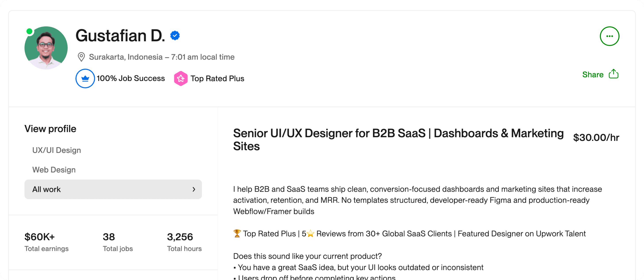
Task: Click the Top Rated Plus label
Action: (x=217, y=78)
